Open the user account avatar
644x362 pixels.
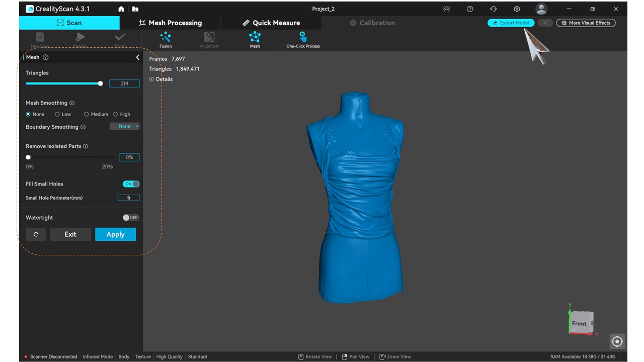[541, 9]
